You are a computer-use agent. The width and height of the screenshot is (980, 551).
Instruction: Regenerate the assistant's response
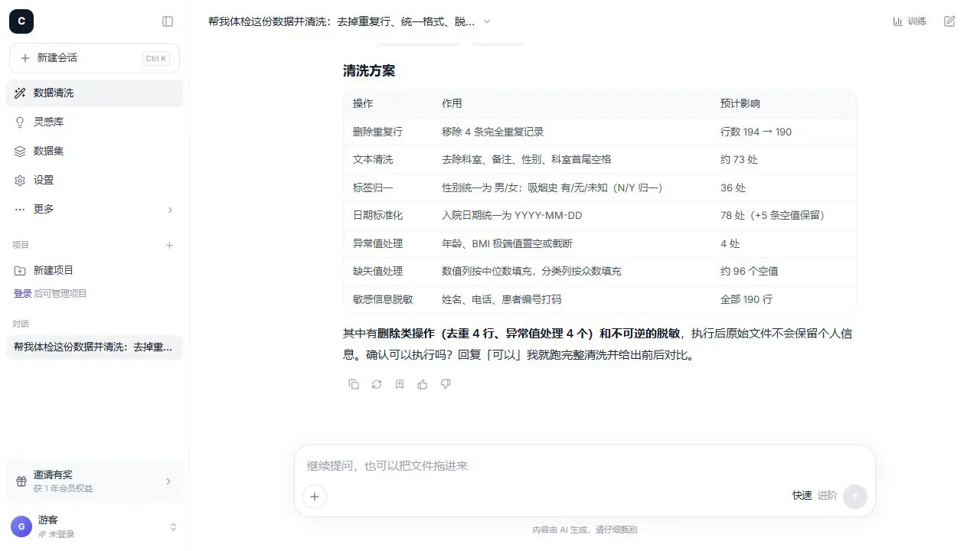[377, 384]
